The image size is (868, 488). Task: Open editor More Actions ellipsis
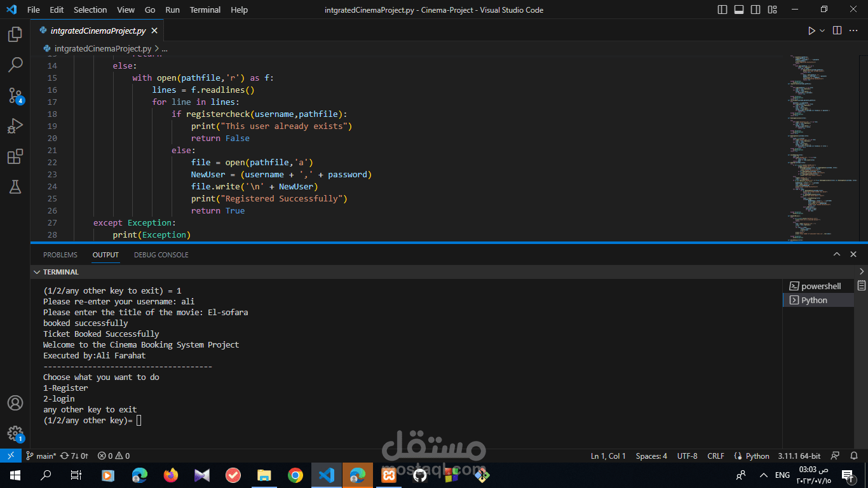853,30
